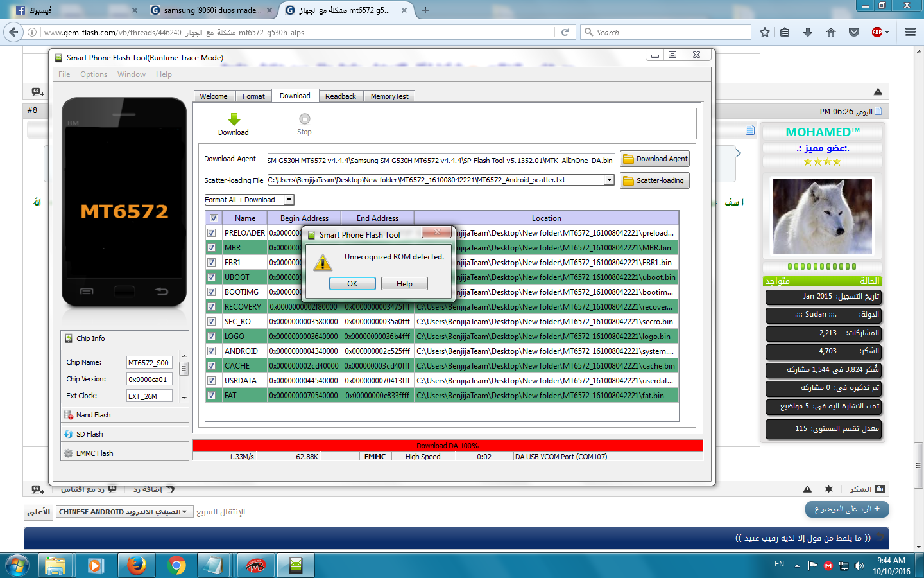
Task: Collapse the Chip Info section
Action: pos(126,338)
